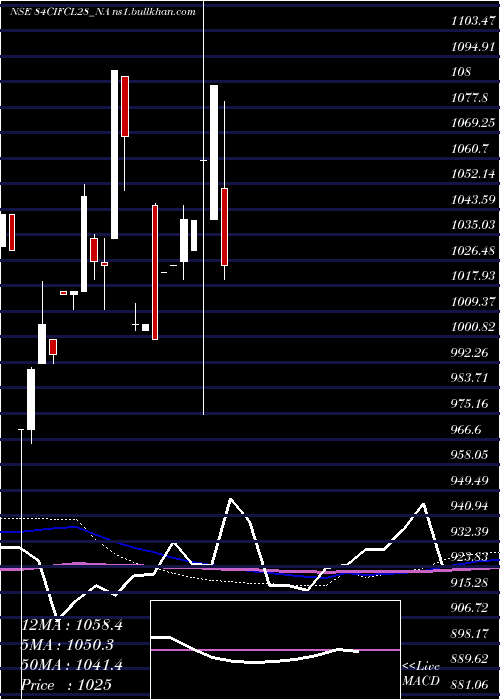Click the ns1.bullkhan.com source label
The width and height of the screenshot is (500, 700).
(x=154, y=12)
